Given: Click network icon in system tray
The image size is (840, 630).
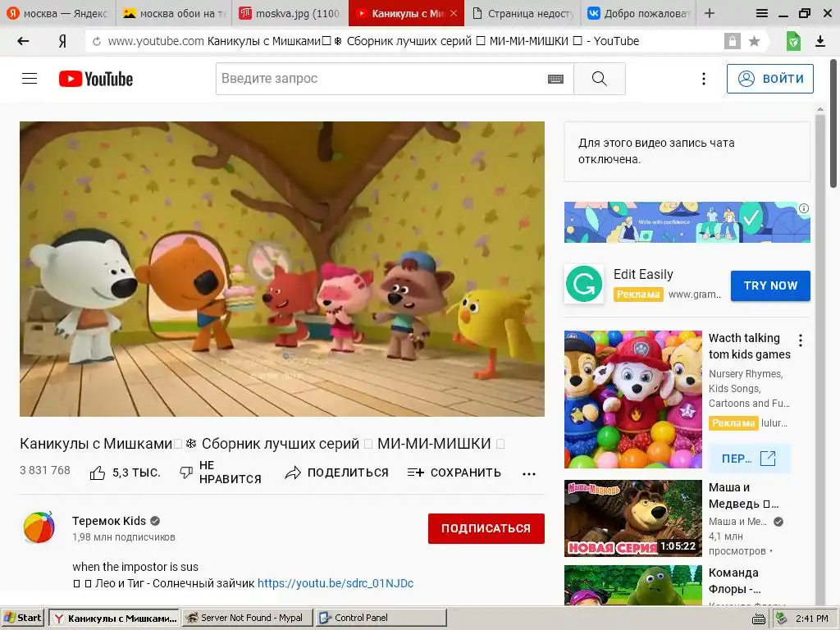Looking at the screenshot, I should [x=781, y=619].
